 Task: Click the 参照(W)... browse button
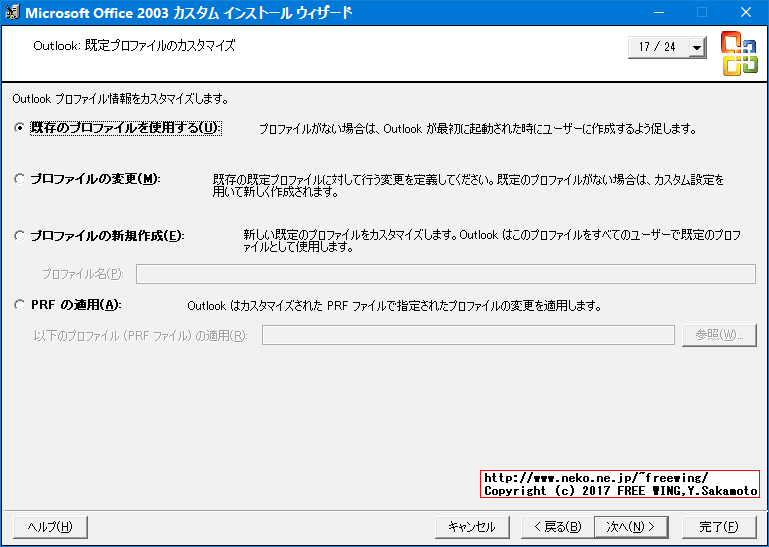pos(719,335)
